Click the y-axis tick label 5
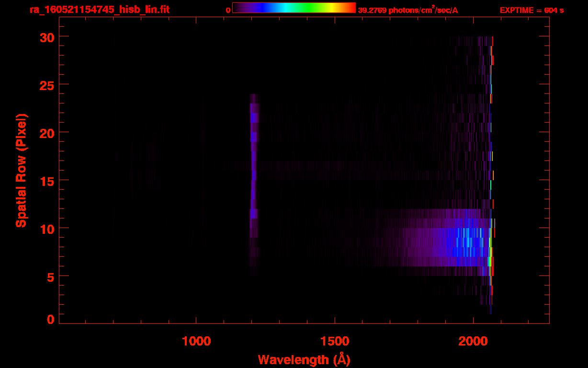The width and height of the screenshot is (588, 368). pyautogui.click(x=51, y=276)
